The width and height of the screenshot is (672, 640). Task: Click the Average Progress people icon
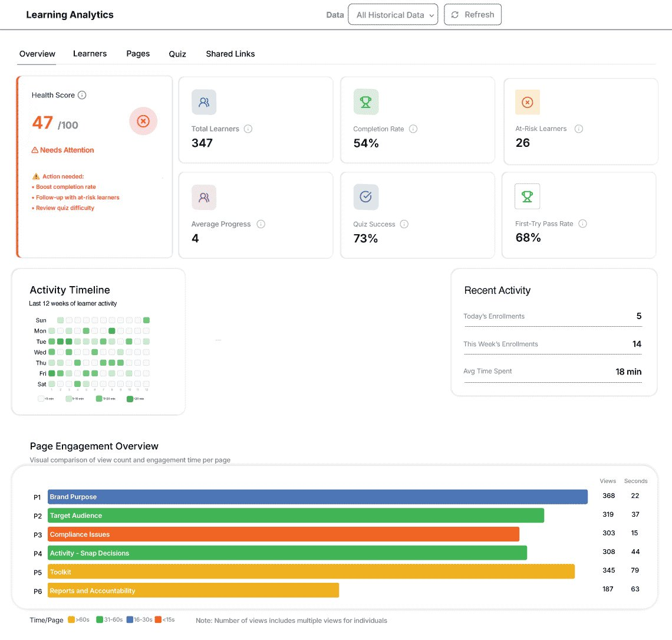203,197
